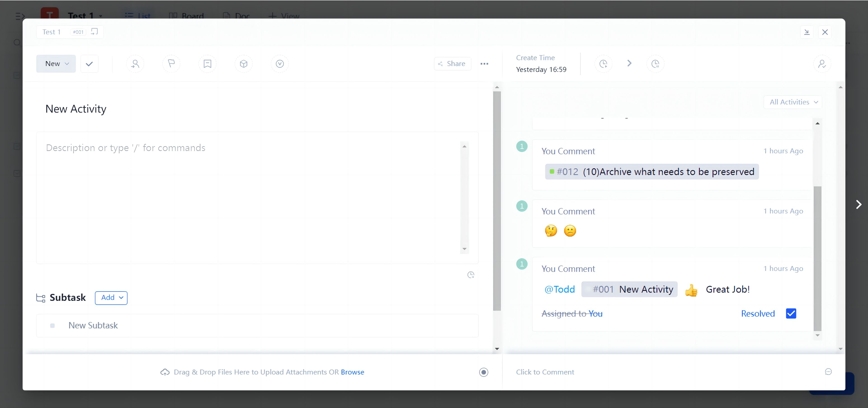Click the 3D/cube shape icon
The width and height of the screenshot is (868, 408).
pos(244,64)
